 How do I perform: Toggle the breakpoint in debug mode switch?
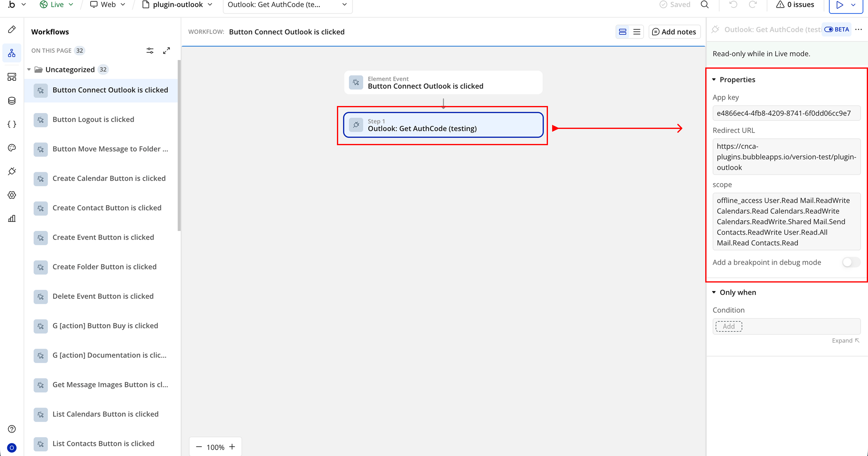click(x=851, y=262)
